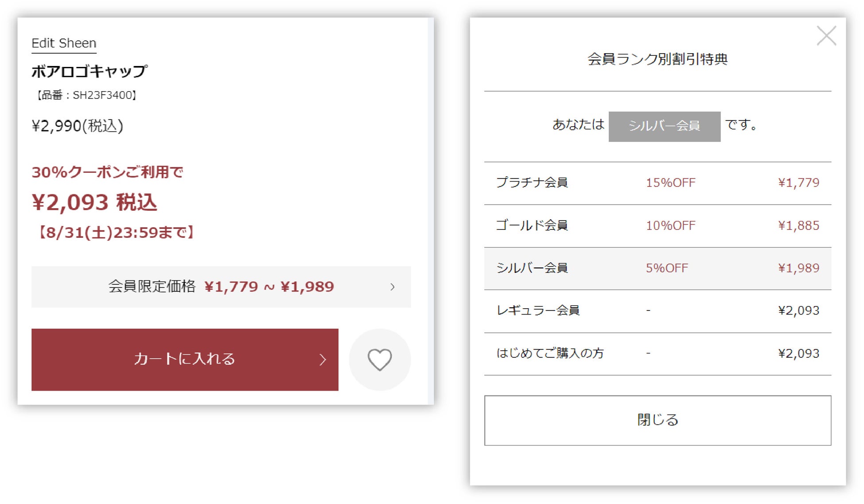Close the member rank discount popup with X
The height and width of the screenshot is (504, 864).
[826, 36]
